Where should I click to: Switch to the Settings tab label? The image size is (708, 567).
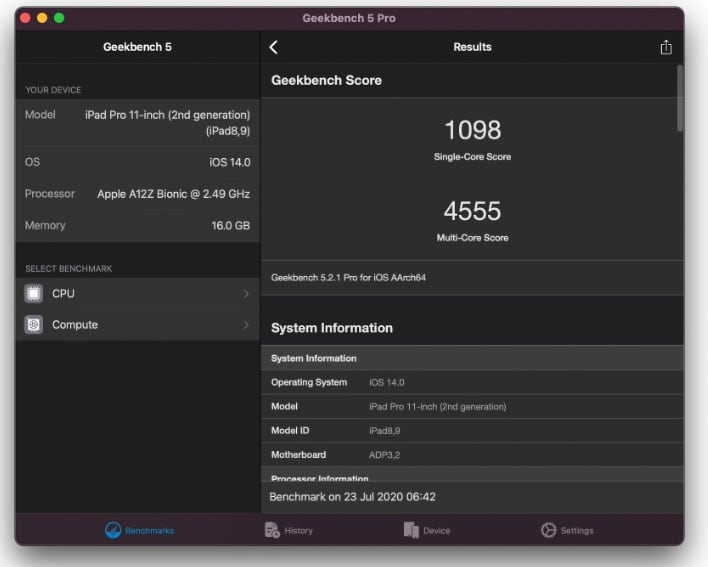tap(577, 530)
